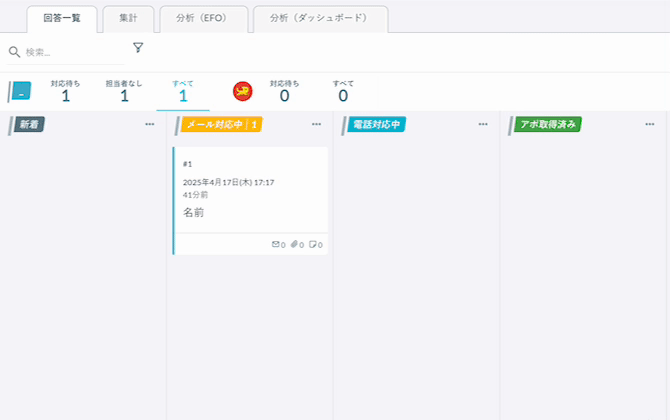The image size is (670, 420).
Task: Open options menu for アポ取得済み column
Action: [650, 124]
